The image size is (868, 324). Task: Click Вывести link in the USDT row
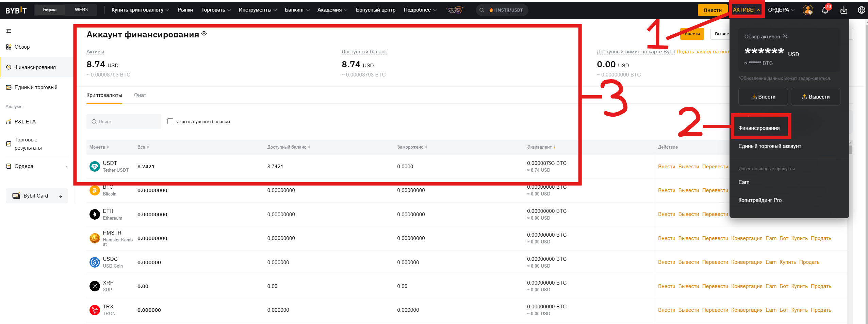tap(688, 167)
